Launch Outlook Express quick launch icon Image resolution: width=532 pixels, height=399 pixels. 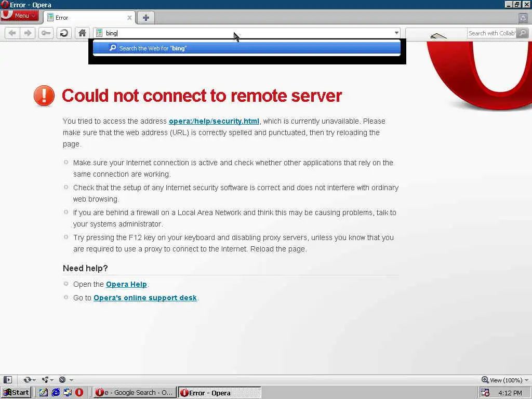pos(68,393)
